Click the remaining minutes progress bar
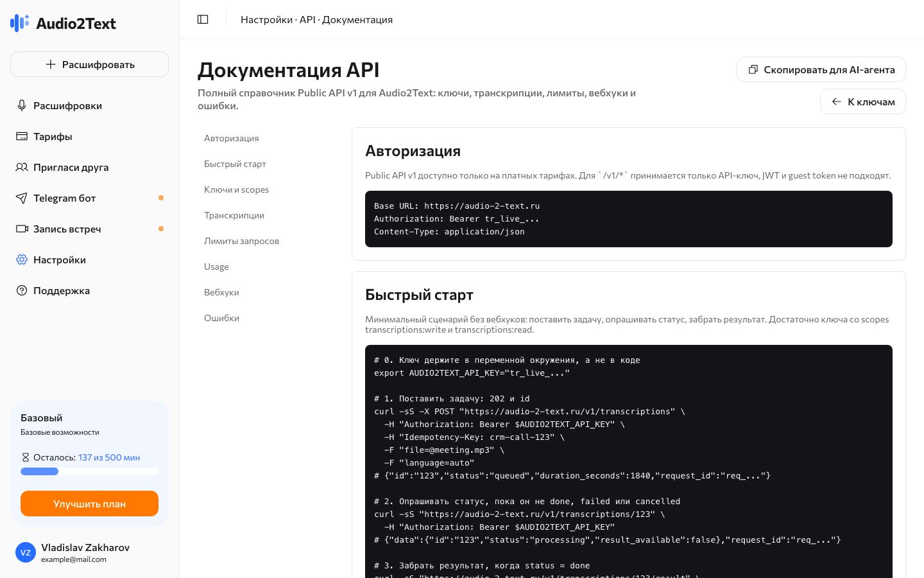The height and width of the screenshot is (578, 924). tap(89, 471)
